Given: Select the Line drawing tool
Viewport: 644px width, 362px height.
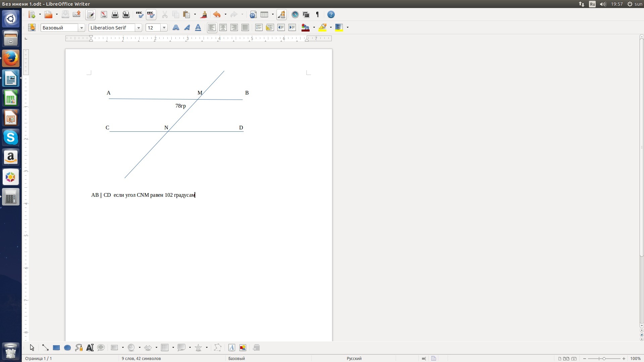Looking at the screenshot, I should pyautogui.click(x=45, y=348).
